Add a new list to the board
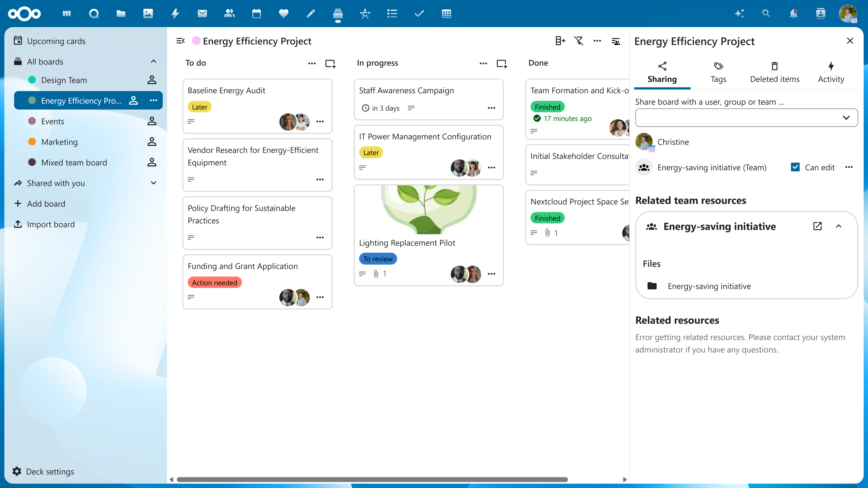 560,41
